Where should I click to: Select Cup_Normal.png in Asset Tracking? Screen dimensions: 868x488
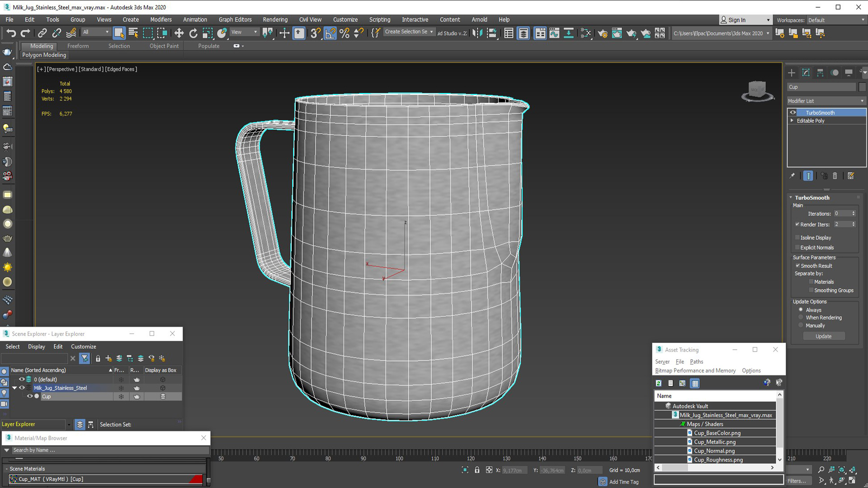click(x=714, y=450)
